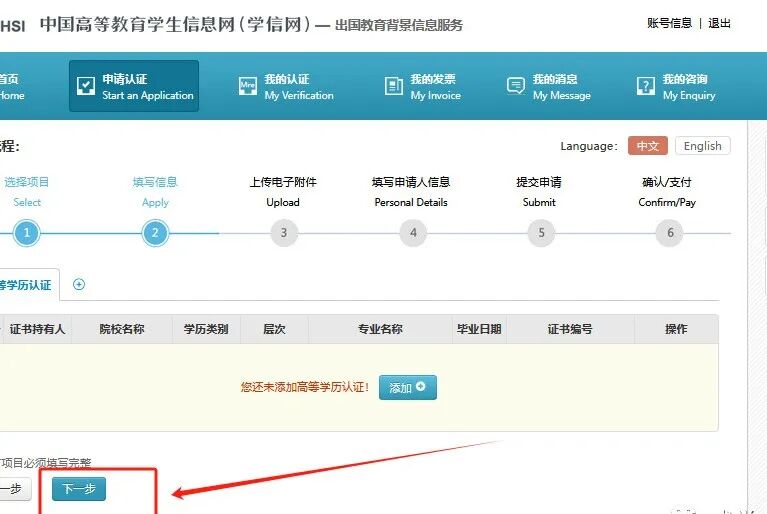Click 退出 to log out

(x=719, y=23)
